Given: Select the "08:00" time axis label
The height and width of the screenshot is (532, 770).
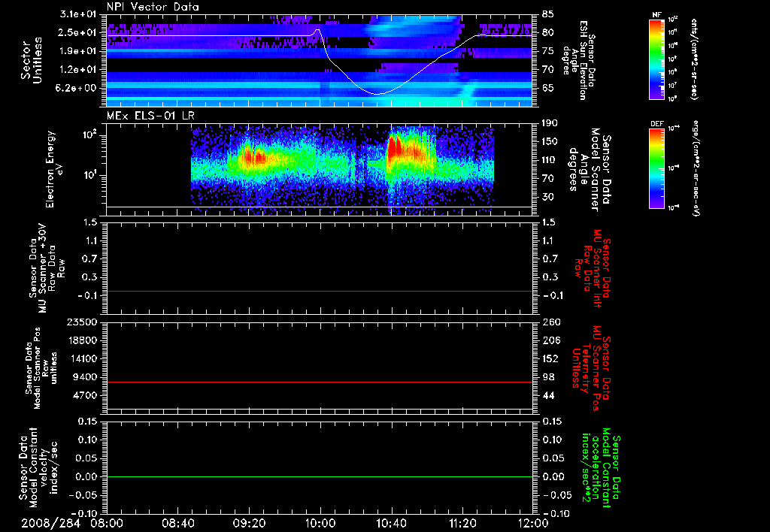Looking at the screenshot, I should click(107, 523).
